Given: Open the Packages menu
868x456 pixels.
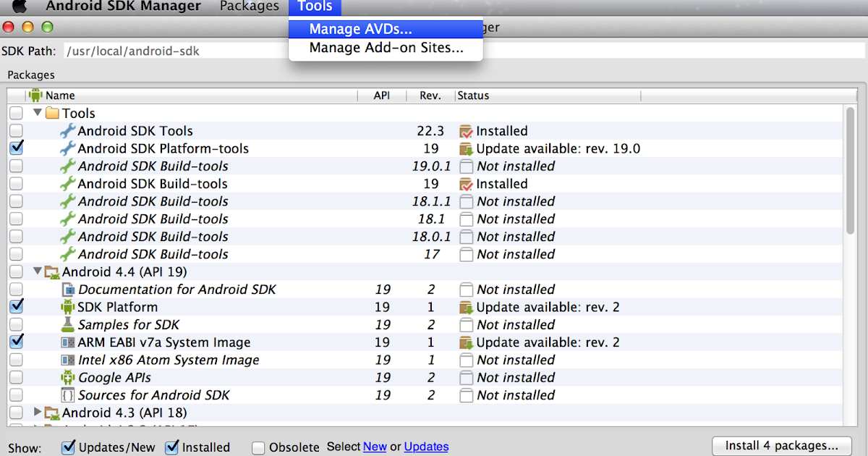Looking at the screenshot, I should tap(249, 7).
